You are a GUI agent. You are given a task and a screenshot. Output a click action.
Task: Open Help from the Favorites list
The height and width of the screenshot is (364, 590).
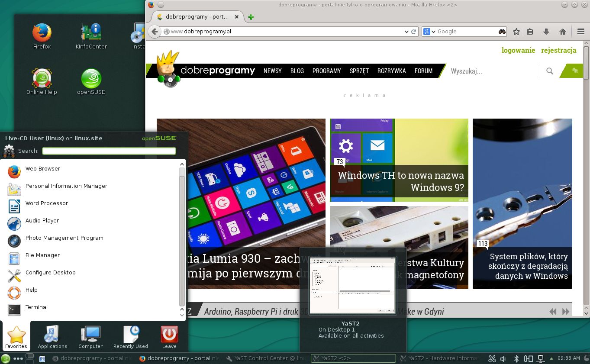[x=90, y=293]
